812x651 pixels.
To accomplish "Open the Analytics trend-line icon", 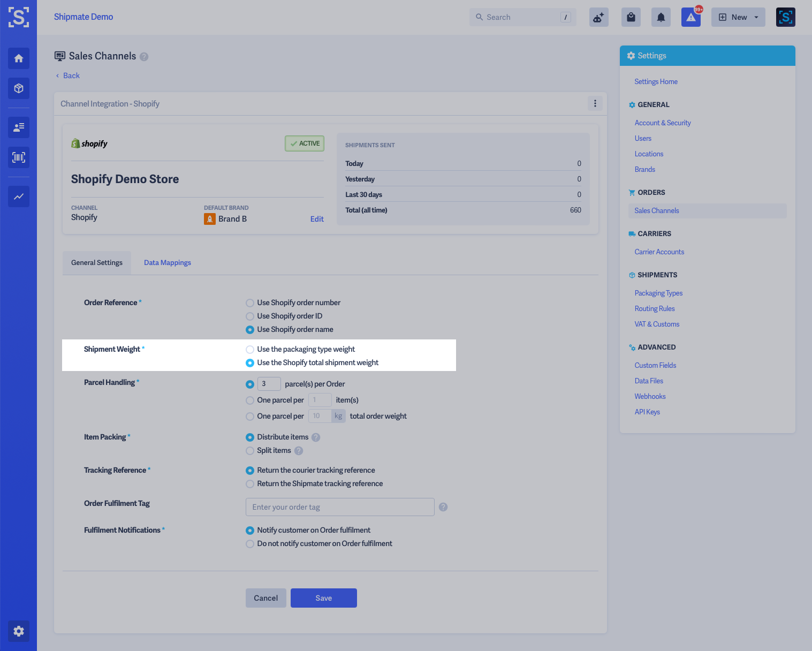I will [x=18, y=196].
